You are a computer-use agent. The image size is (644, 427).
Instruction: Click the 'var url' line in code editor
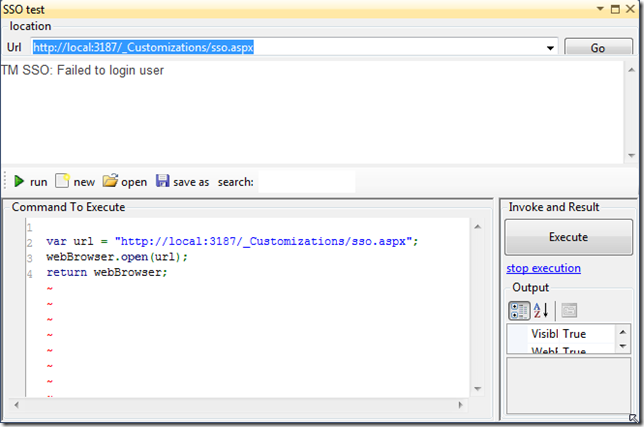232,241
